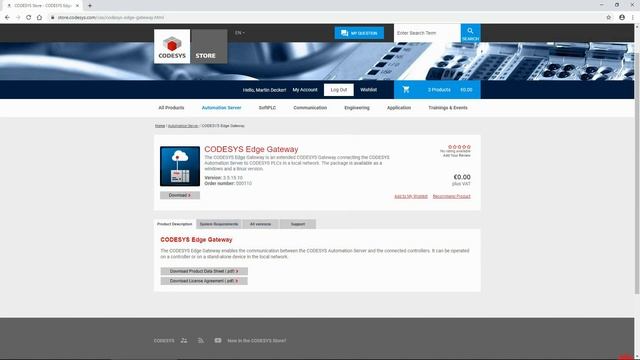
Task: Click Recommend Product link
Action: pyautogui.click(x=451, y=196)
